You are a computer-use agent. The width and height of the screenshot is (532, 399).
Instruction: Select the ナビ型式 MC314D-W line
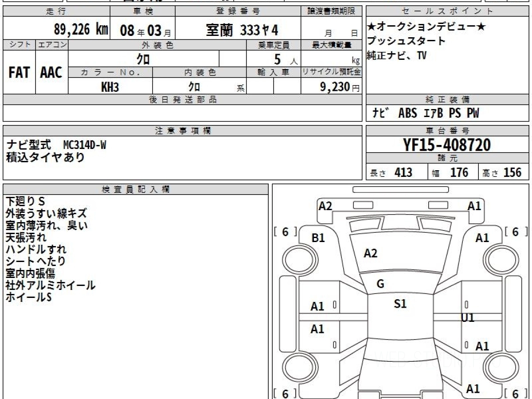pos(56,145)
